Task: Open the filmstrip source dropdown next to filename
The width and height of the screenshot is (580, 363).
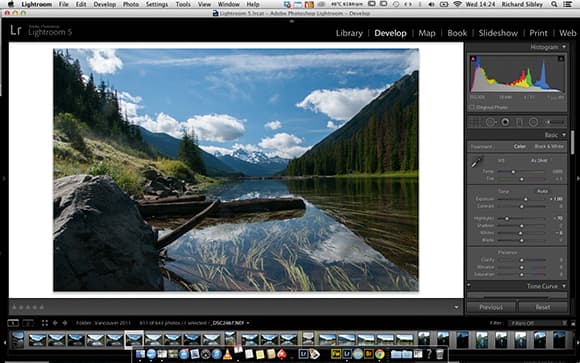Action: [x=248, y=323]
